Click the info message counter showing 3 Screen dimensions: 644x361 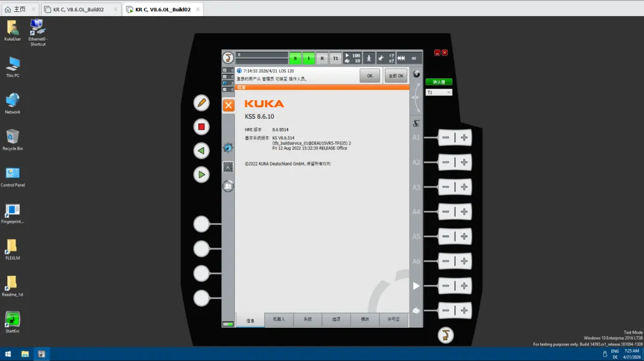pos(228,83)
